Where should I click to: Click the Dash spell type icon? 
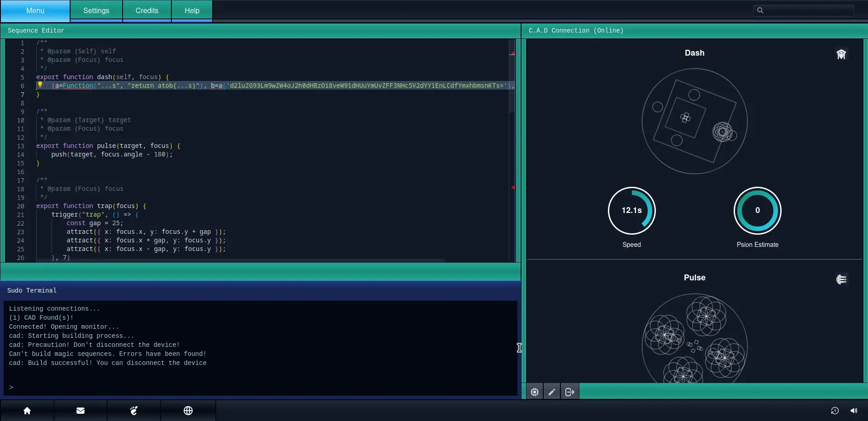tap(841, 55)
